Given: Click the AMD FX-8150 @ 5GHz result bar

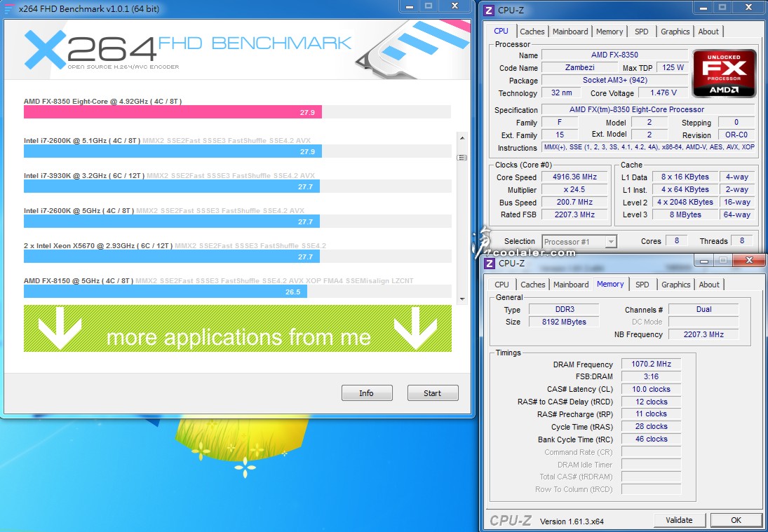Looking at the screenshot, I should click(x=166, y=291).
